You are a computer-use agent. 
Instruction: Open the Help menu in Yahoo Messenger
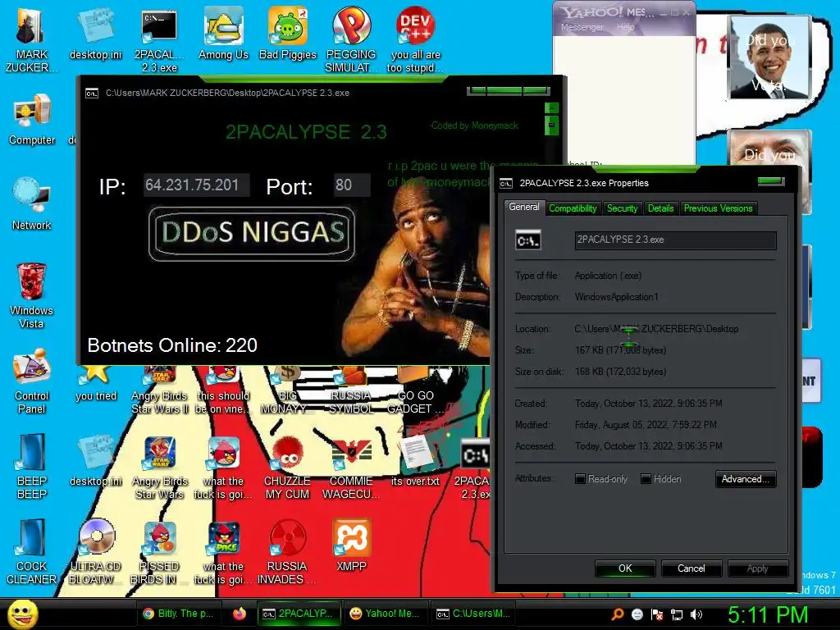pos(625,27)
